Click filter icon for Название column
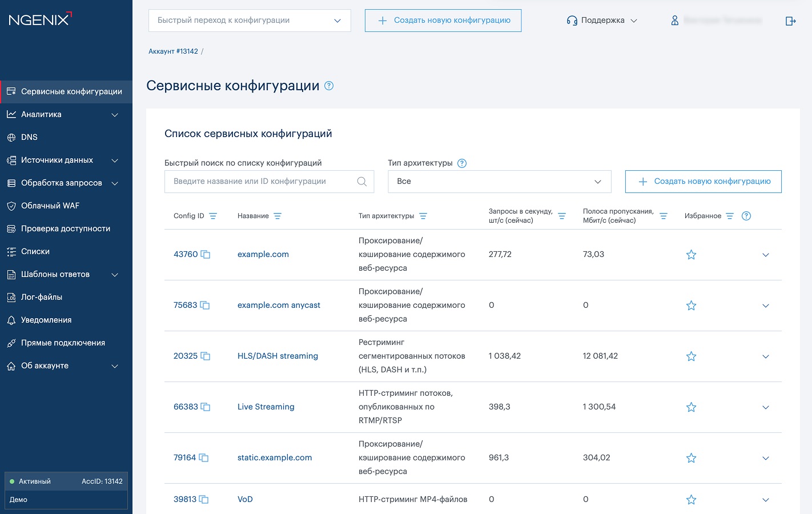812x514 pixels. coord(278,216)
